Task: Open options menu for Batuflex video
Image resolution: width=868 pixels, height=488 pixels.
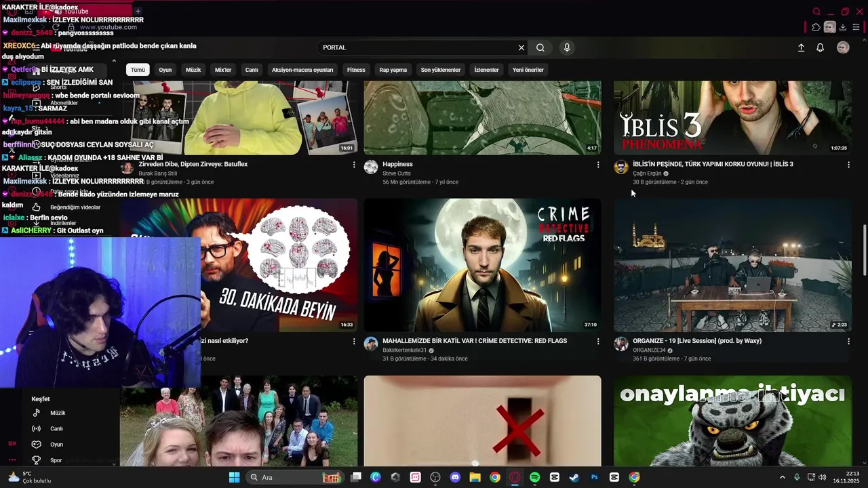Action: coord(353,165)
